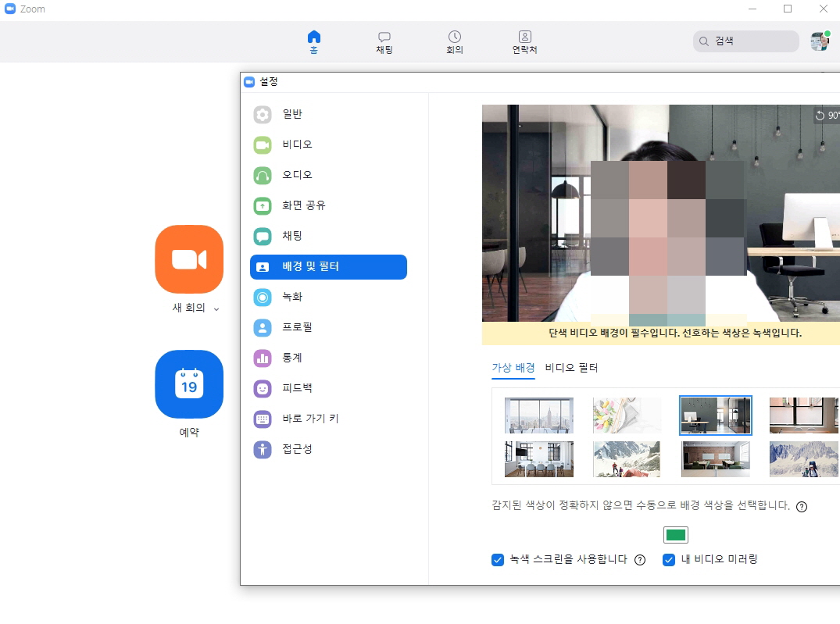
Task: Switch to the 가상 배경 tab
Action: pyautogui.click(x=513, y=367)
